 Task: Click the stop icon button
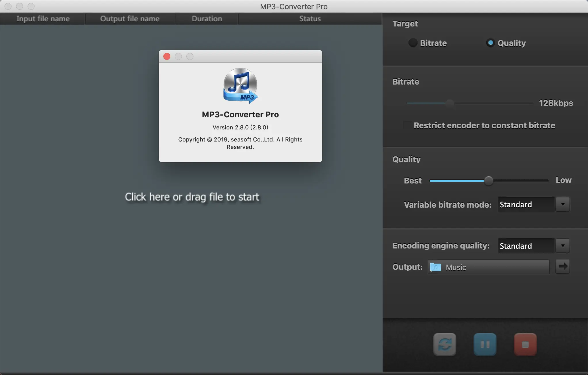pos(525,344)
